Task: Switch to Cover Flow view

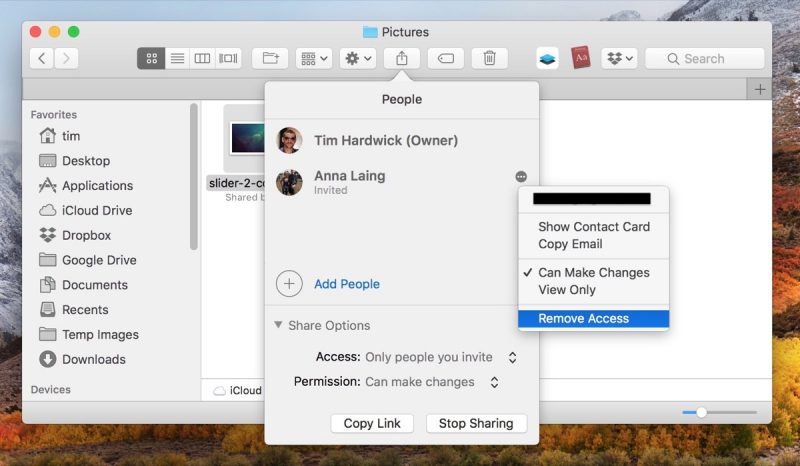Action: coord(228,58)
